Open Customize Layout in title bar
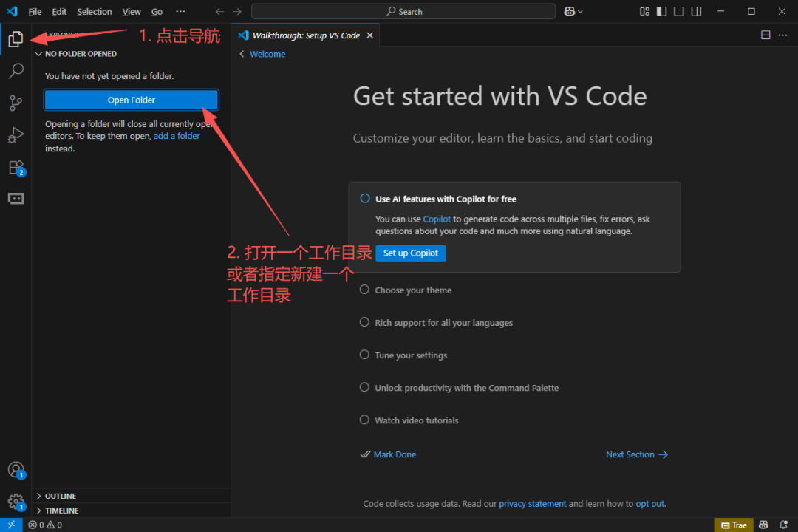Screen dimensions: 798x532 (644, 11)
